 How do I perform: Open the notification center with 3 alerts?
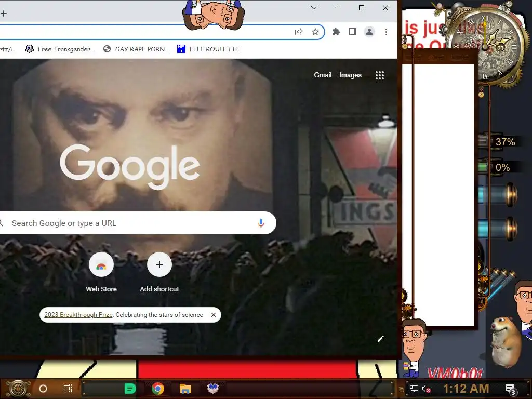[x=510, y=389]
